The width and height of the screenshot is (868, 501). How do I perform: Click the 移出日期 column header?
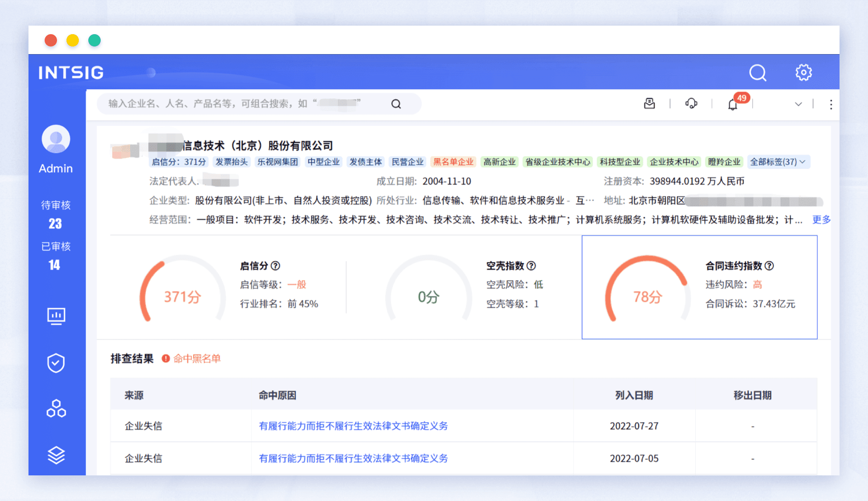(x=752, y=395)
